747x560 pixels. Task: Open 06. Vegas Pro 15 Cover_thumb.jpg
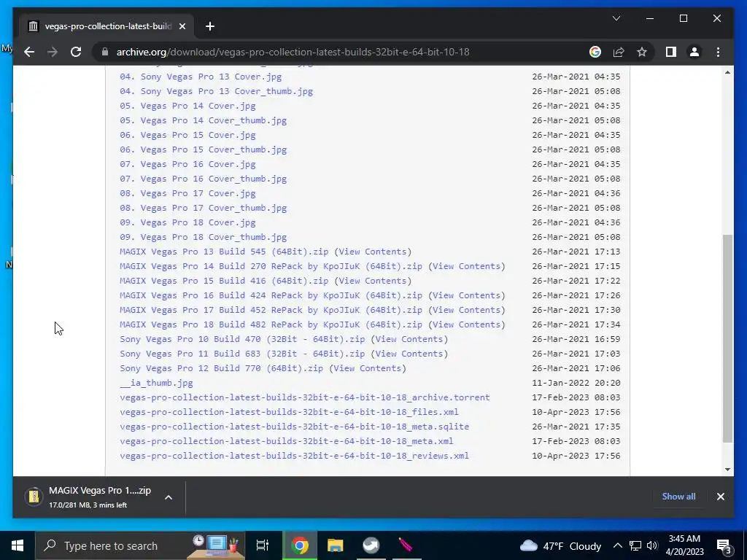pos(204,149)
